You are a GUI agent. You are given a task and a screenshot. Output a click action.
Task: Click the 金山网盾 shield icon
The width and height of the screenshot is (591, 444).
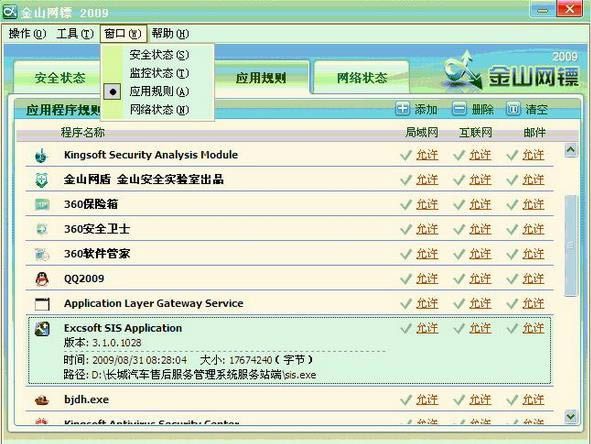41,180
